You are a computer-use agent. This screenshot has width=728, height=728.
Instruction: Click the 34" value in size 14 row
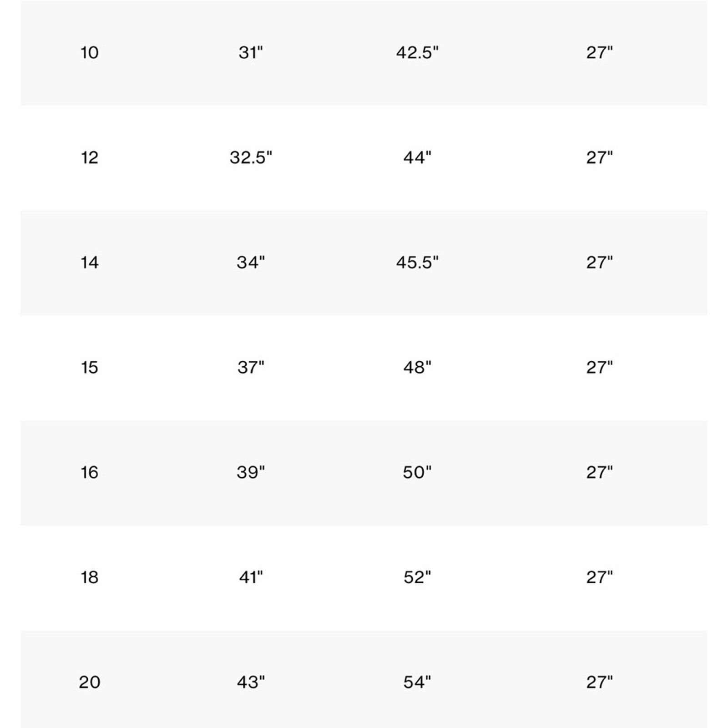click(x=251, y=263)
